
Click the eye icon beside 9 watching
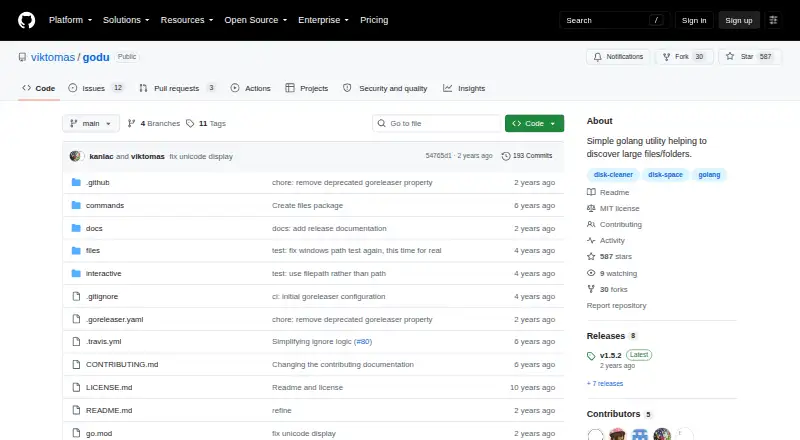[x=591, y=273]
